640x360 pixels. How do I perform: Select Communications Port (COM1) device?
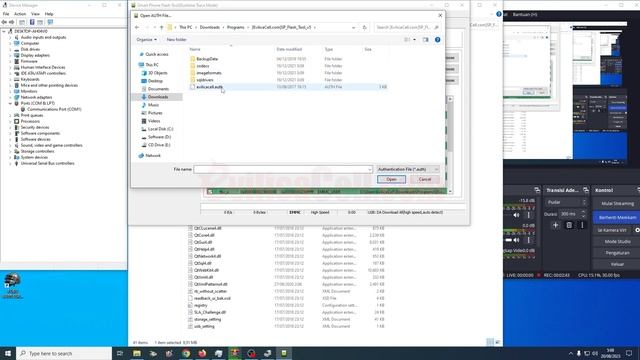click(x=54, y=109)
